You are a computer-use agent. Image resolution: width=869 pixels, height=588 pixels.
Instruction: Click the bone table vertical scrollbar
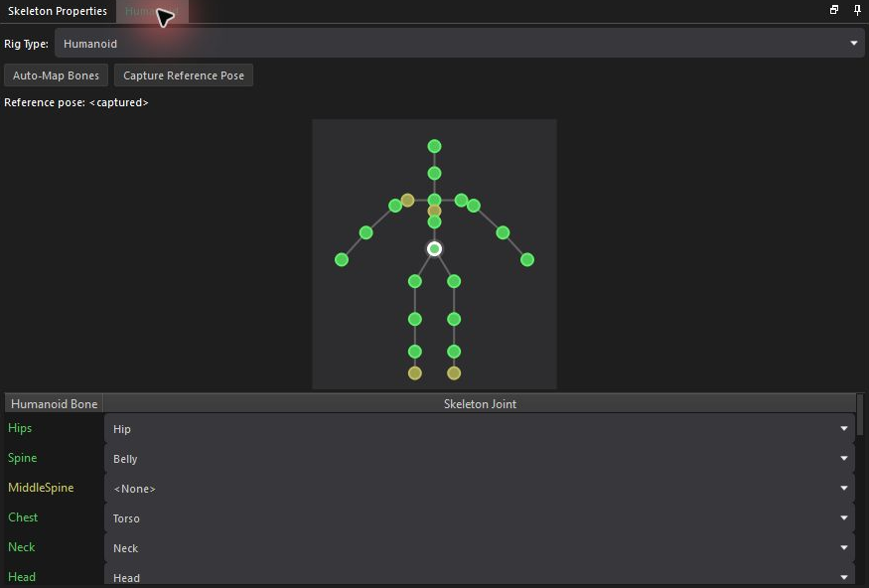[x=860, y=414]
